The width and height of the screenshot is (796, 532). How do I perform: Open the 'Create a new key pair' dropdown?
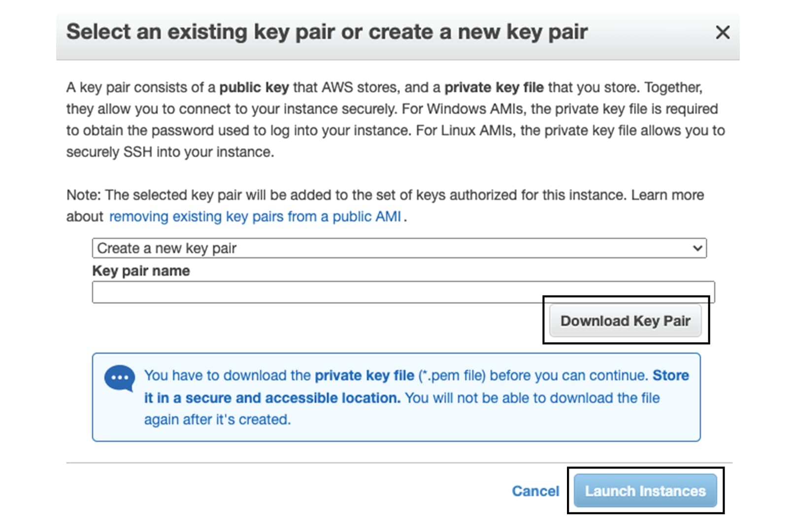click(x=399, y=248)
